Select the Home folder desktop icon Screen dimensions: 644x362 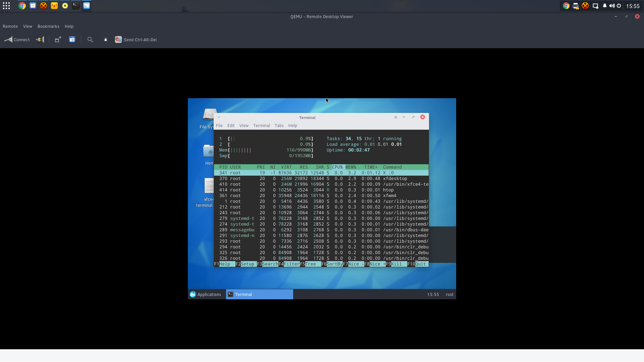coord(209,155)
